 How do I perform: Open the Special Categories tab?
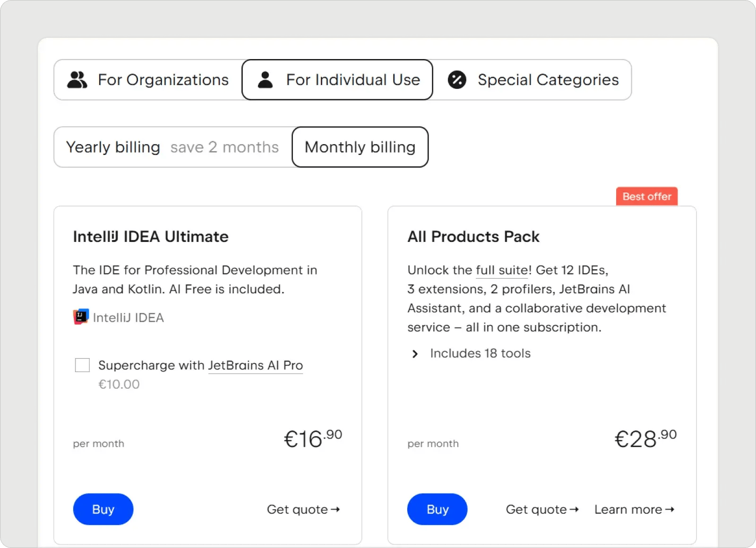[533, 80]
